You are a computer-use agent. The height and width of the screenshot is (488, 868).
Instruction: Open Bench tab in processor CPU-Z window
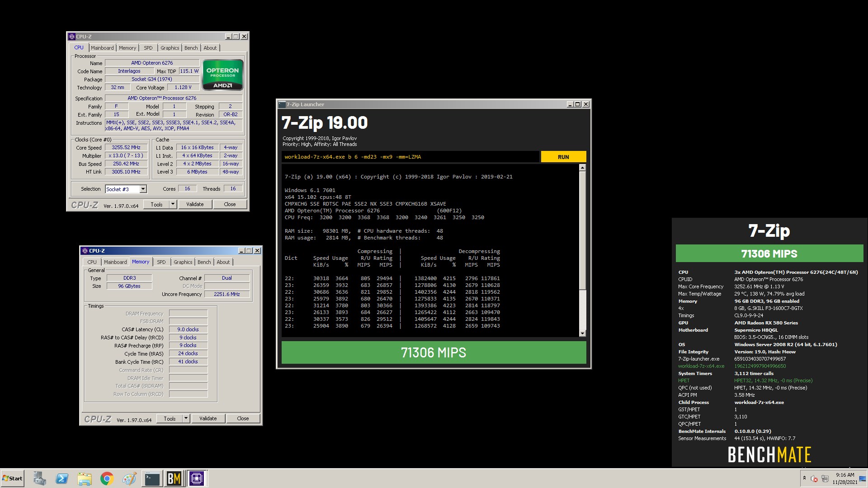pos(191,48)
